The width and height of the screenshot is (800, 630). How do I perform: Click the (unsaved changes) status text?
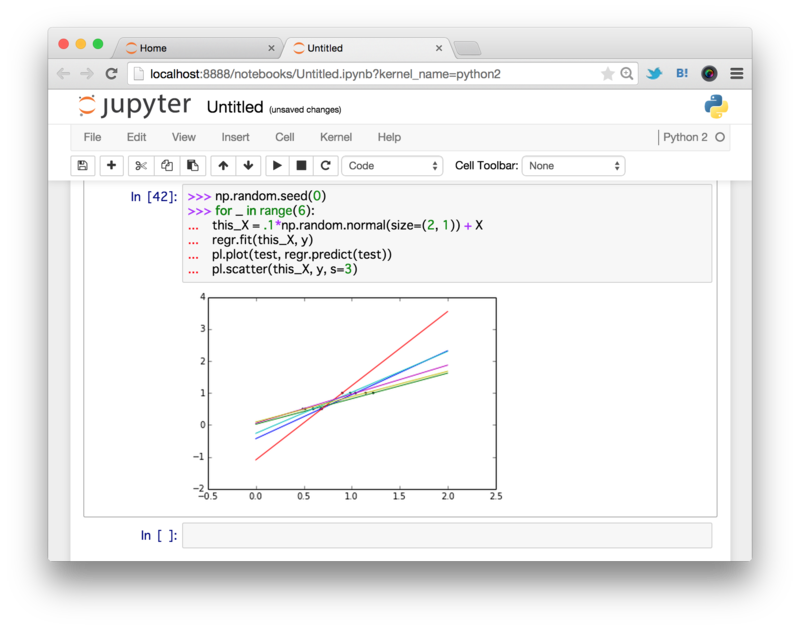pyautogui.click(x=305, y=110)
